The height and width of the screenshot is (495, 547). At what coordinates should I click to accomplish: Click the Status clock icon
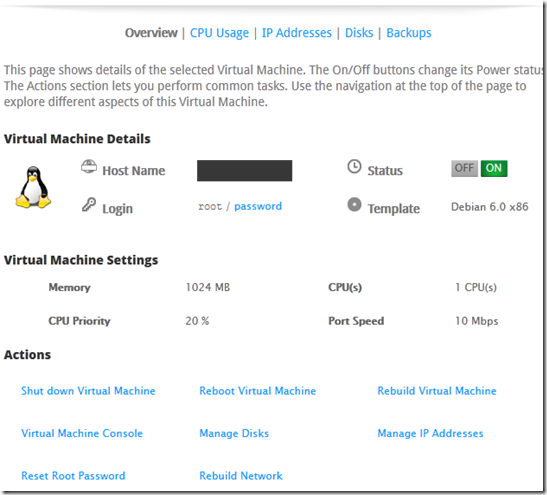[354, 166]
